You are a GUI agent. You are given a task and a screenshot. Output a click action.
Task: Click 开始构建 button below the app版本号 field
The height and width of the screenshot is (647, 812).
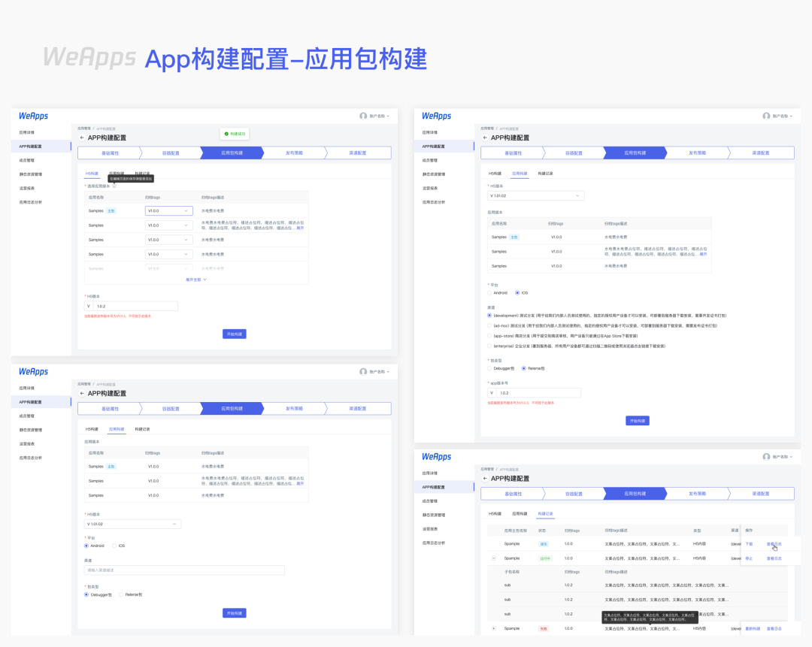638,421
